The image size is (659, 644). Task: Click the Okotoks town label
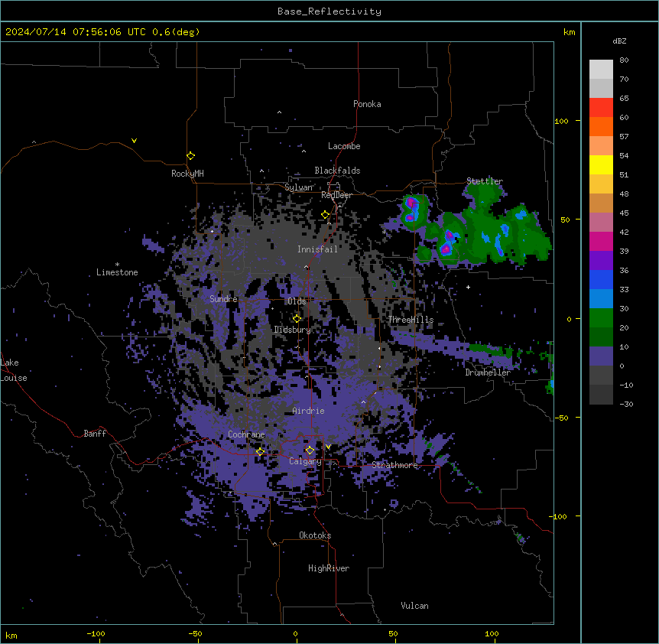tap(315, 535)
